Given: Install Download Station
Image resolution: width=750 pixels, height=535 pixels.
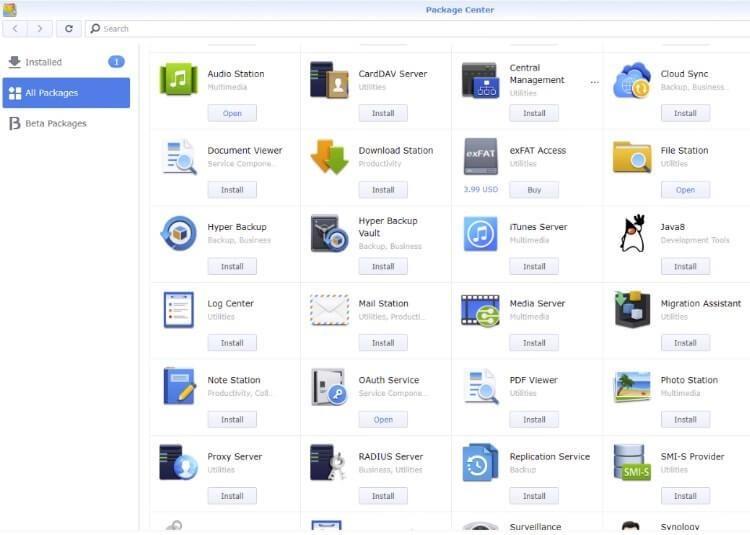Looking at the screenshot, I should coord(383,190).
